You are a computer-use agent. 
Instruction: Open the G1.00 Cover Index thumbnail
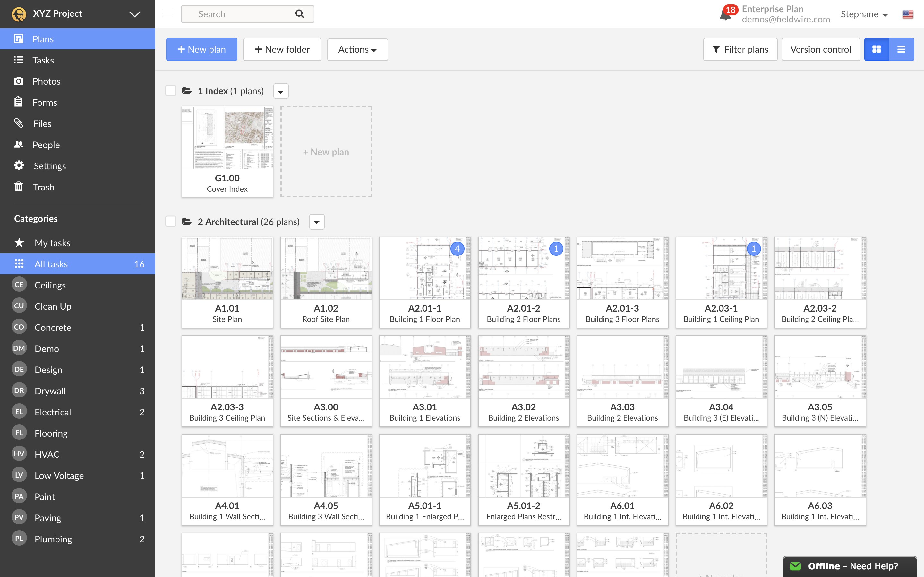[227, 138]
